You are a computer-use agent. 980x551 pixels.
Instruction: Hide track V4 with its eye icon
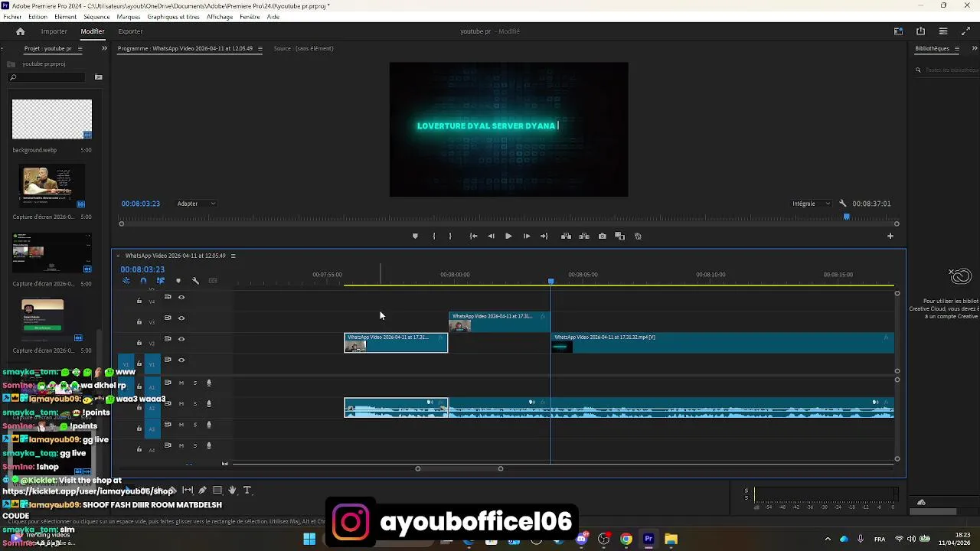click(181, 297)
